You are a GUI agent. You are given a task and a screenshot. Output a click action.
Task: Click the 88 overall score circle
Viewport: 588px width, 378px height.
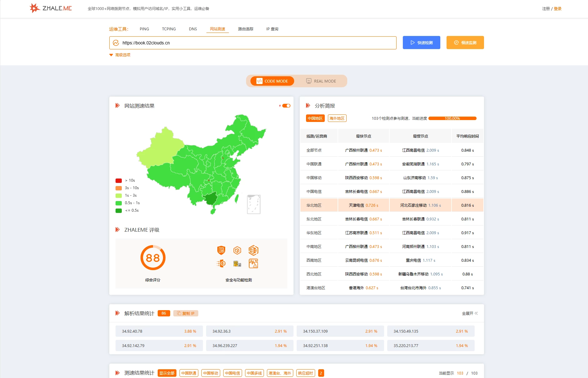[153, 258]
